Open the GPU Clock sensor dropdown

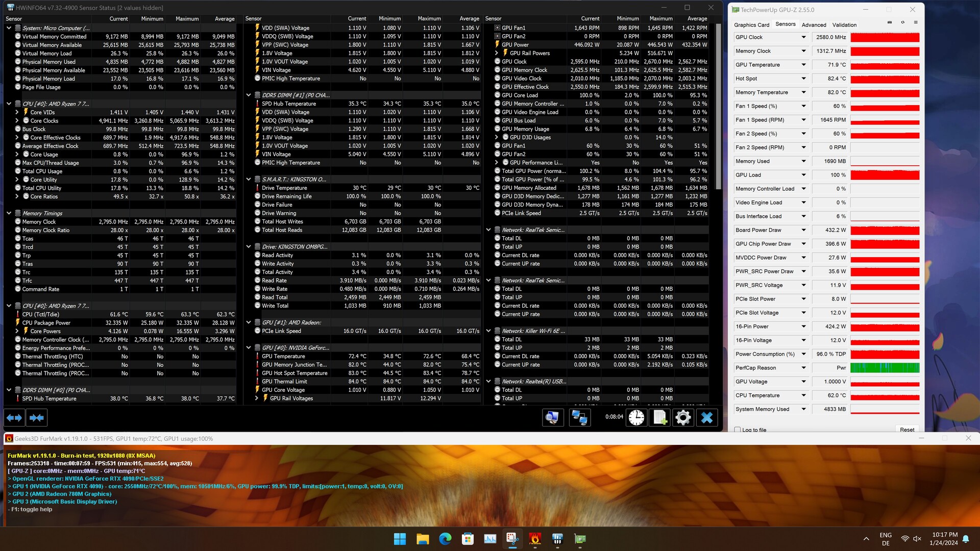coord(803,37)
